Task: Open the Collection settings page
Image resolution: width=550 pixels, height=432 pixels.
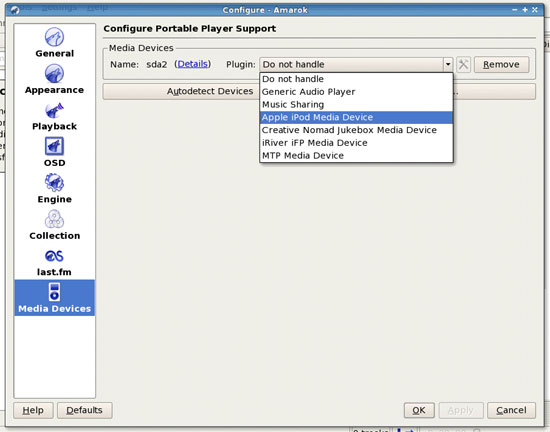Action: [54, 225]
